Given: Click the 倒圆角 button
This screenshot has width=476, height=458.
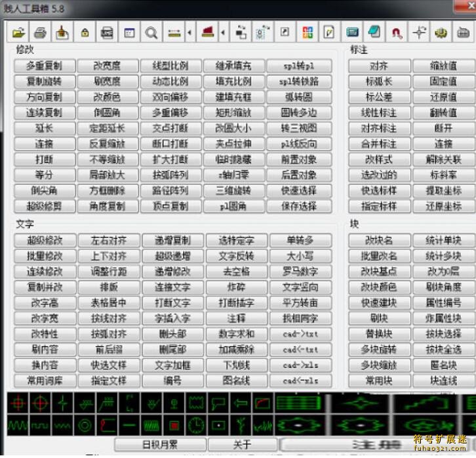Looking at the screenshot, I should (x=108, y=113).
